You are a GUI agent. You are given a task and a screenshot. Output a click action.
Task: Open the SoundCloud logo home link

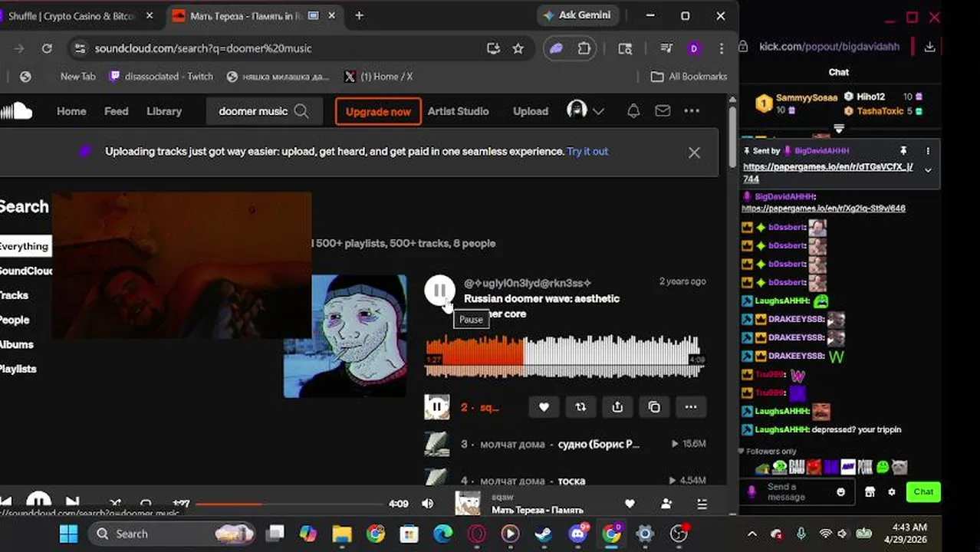click(x=16, y=111)
